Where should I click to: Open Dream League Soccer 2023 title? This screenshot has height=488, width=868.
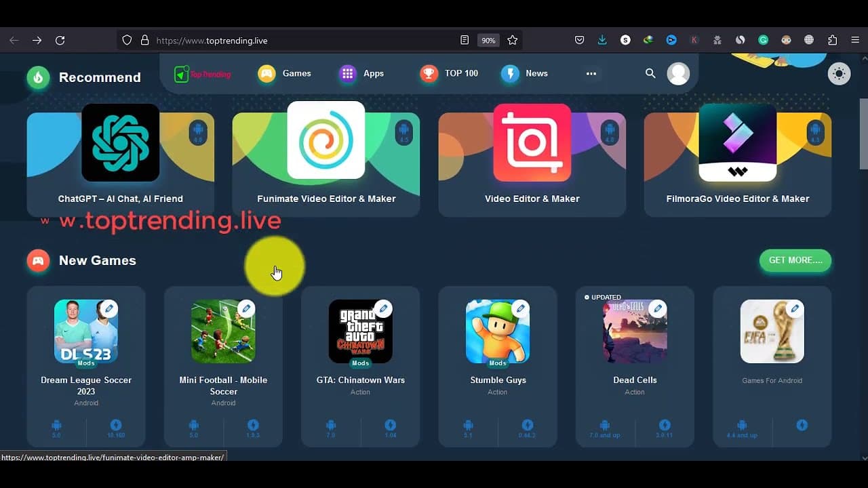click(86, 386)
